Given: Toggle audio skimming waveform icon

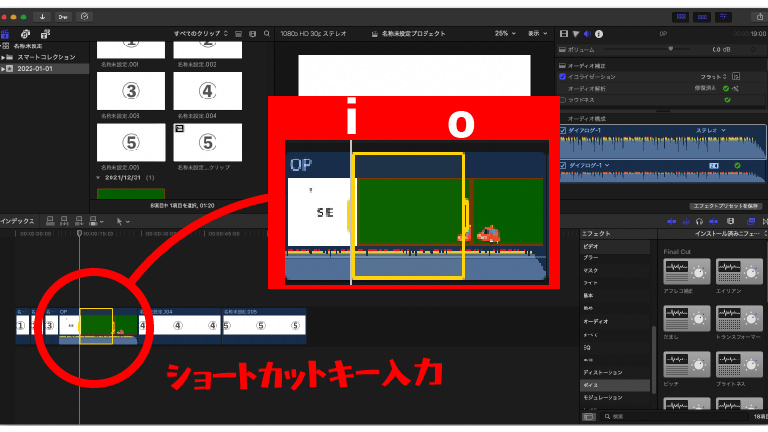Looking at the screenshot, I should pos(686,221).
